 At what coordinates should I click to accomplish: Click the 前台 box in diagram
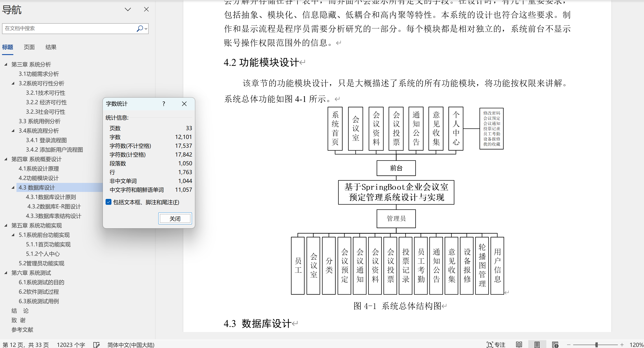[x=396, y=168]
